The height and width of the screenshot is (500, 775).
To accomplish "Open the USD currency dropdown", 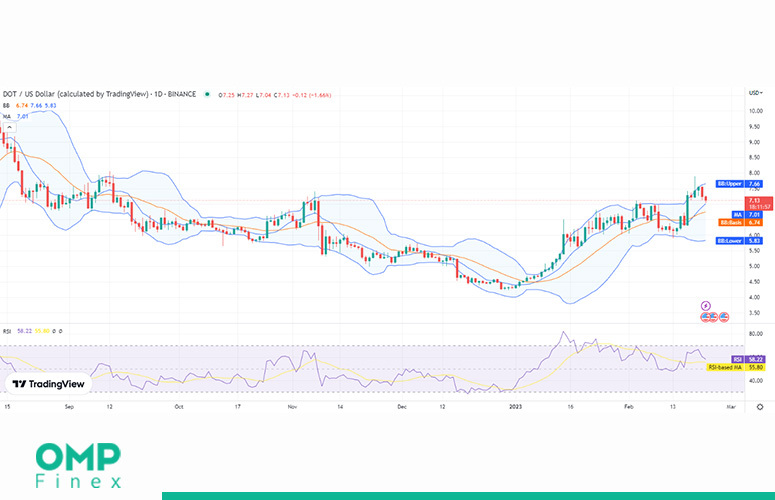I will point(756,93).
